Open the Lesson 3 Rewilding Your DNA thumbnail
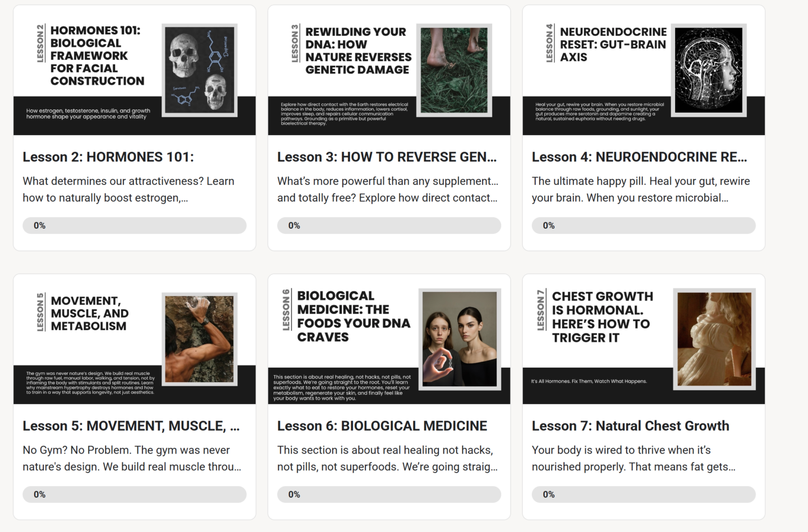808x532 pixels. pyautogui.click(x=389, y=70)
